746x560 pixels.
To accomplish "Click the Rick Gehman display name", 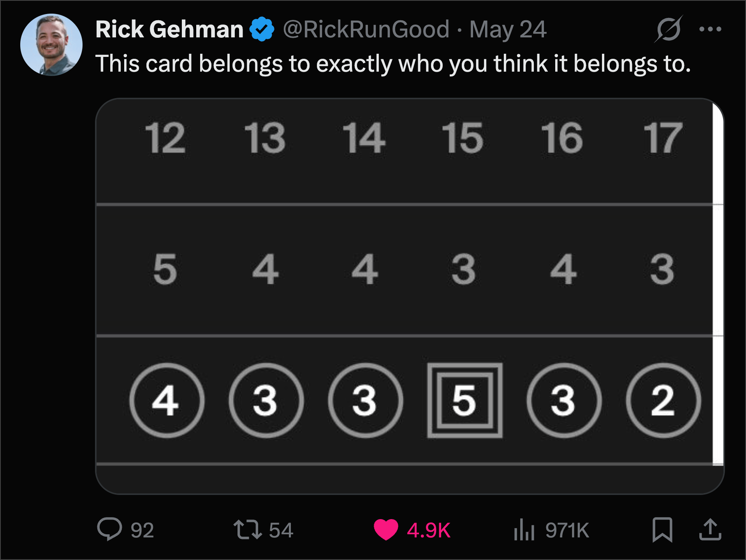I will [169, 29].
